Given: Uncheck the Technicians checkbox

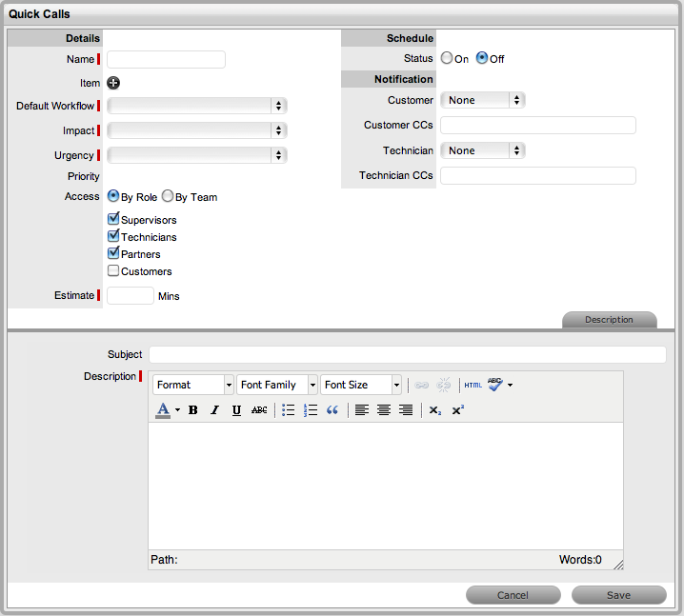Looking at the screenshot, I should 113,236.
